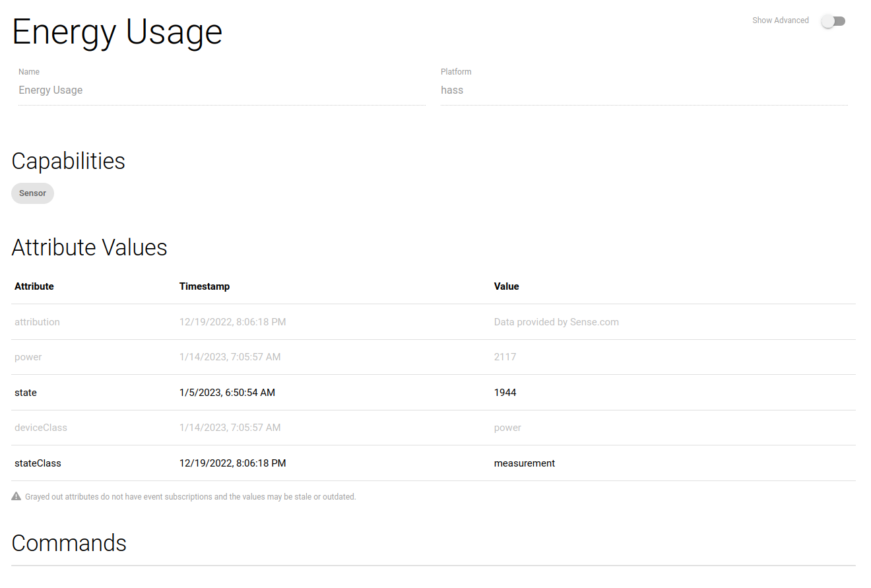Click the Show Advanced label text
Screen dimensions: 871x588
click(x=781, y=20)
